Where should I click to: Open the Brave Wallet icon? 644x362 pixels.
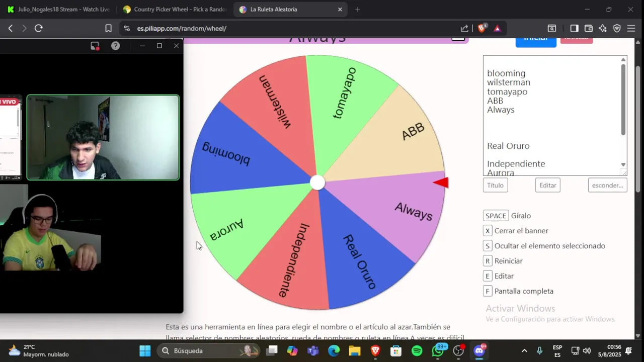588,29
